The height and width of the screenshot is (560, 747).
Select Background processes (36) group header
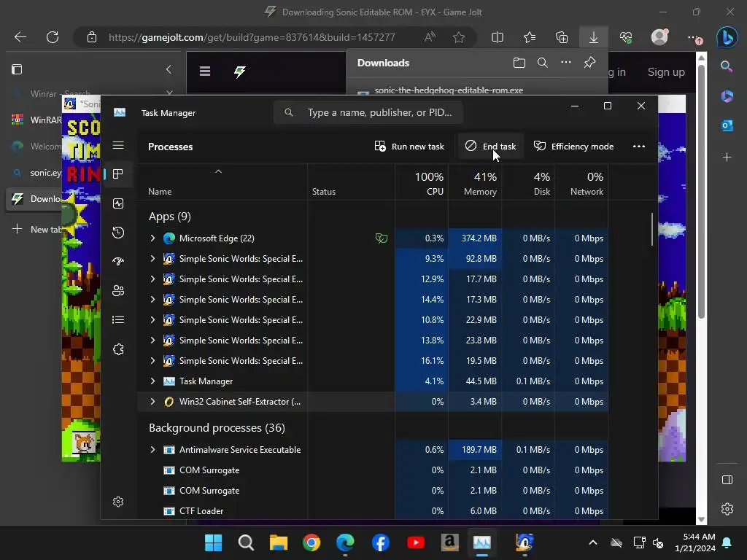217,427
